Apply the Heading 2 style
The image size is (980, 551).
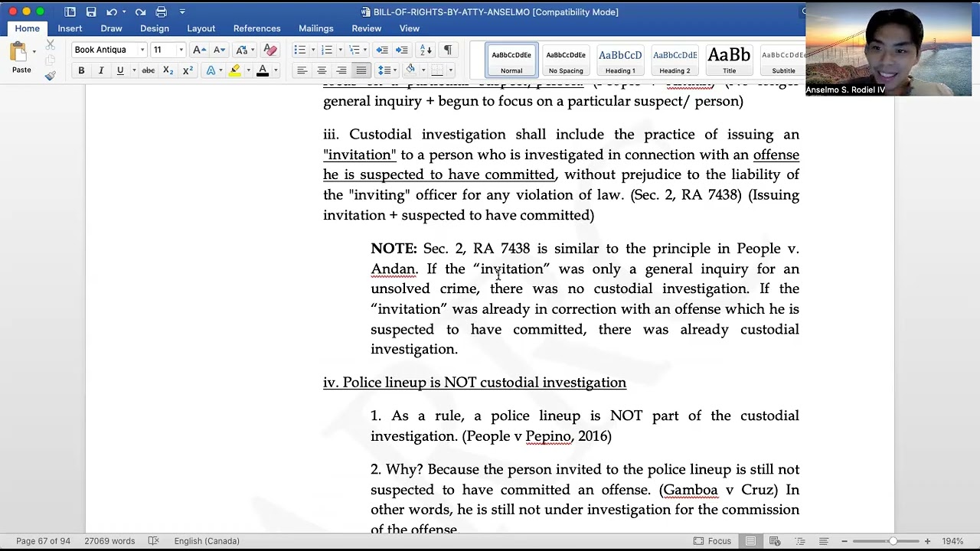[675, 60]
